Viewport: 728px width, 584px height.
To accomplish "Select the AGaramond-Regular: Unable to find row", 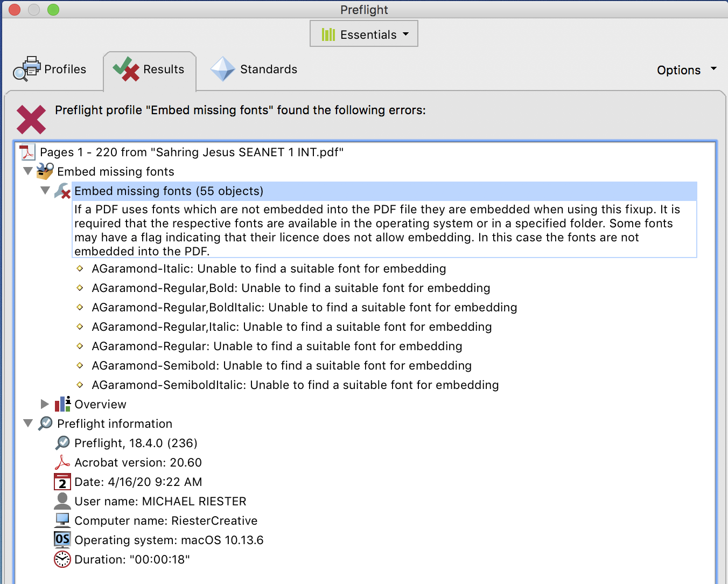I will point(277,346).
